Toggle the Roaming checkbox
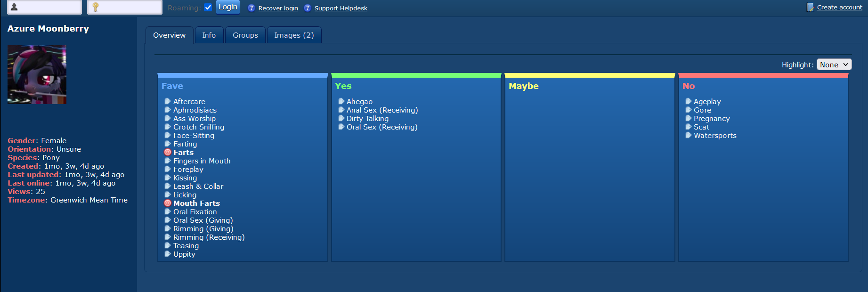This screenshot has height=292, width=868. (x=208, y=8)
